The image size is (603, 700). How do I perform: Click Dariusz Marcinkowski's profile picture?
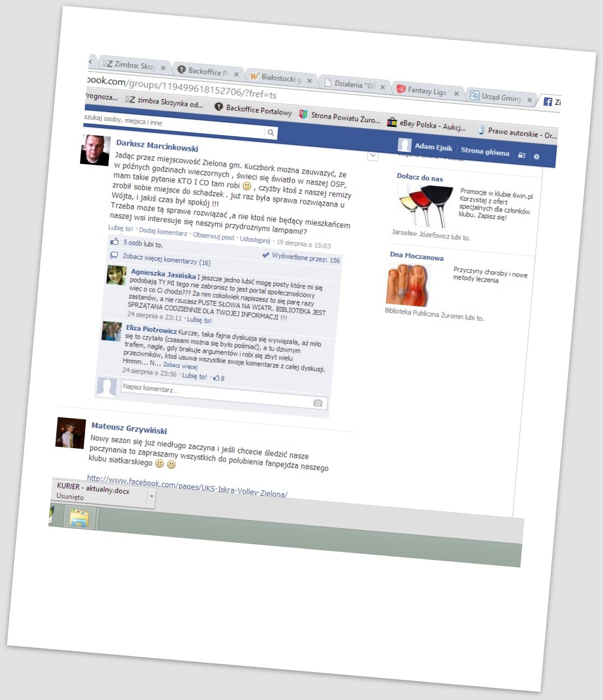[95, 149]
